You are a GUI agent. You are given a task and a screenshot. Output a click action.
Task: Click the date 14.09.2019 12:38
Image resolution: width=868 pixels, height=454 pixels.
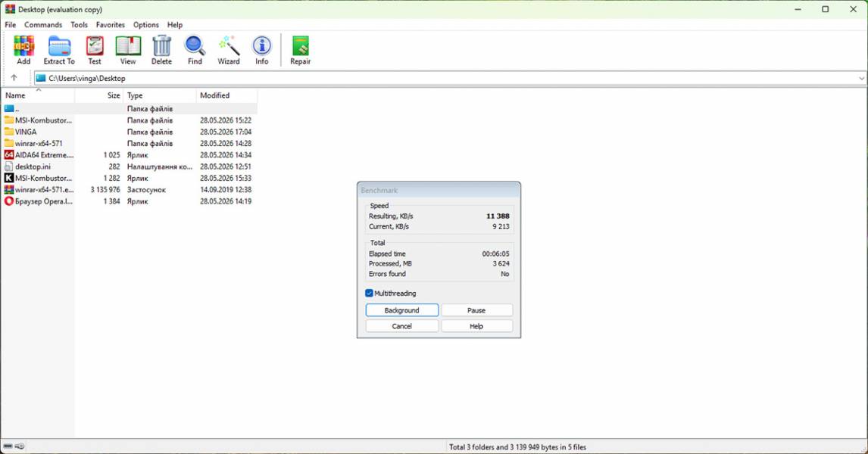pyautogui.click(x=226, y=190)
